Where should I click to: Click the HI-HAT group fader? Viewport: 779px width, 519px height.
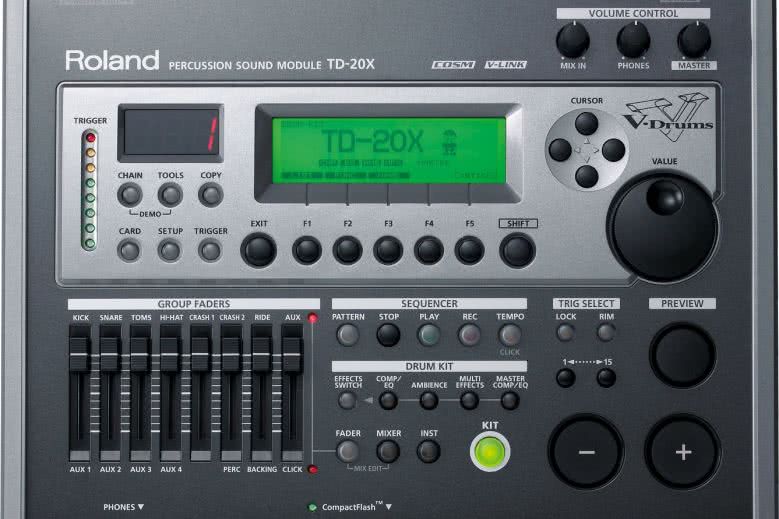pos(170,355)
